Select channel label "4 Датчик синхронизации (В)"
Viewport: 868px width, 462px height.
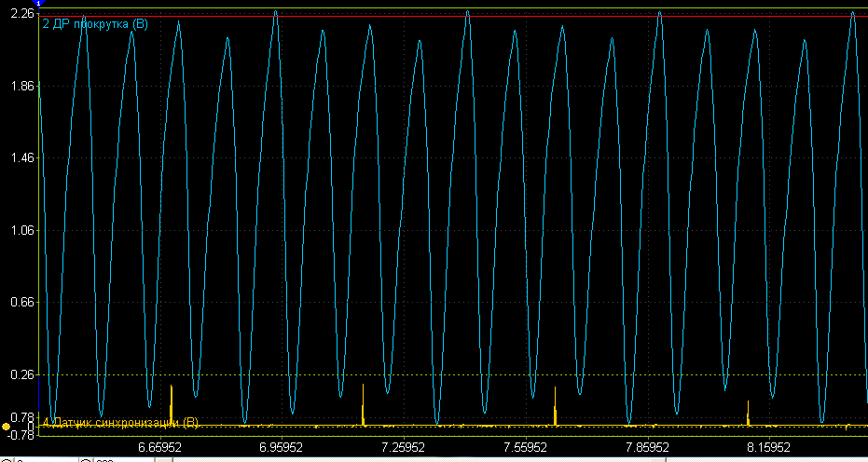(x=120, y=423)
